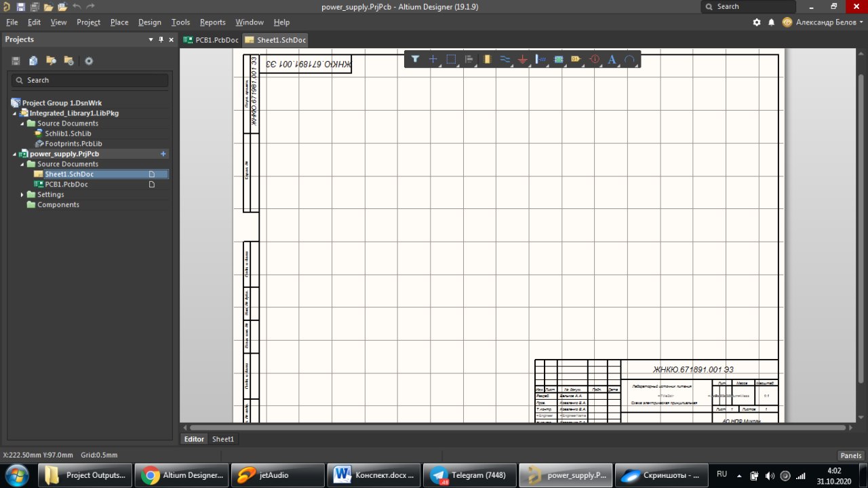Select the Editor tab at bottom
This screenshot has height=488, width=868.
(x=194, y=439)
